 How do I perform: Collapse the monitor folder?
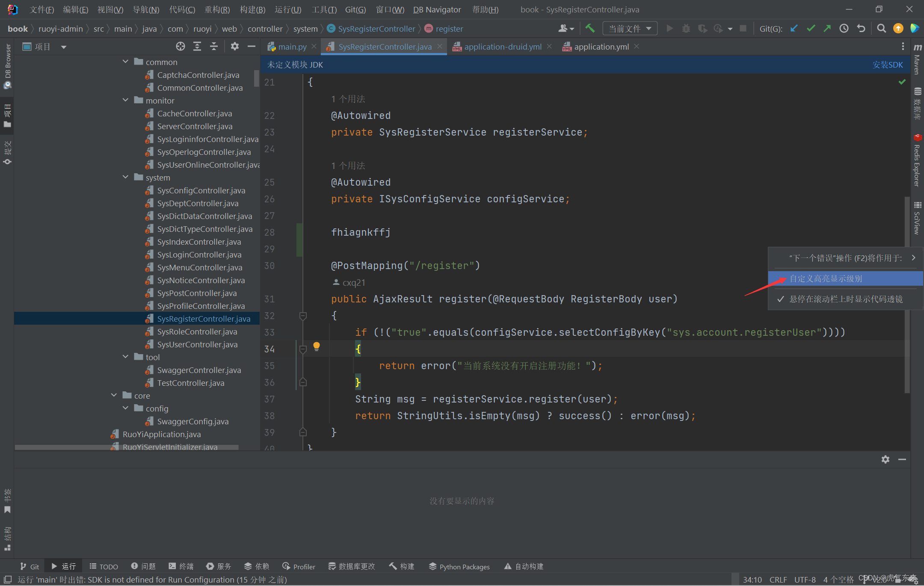[125, 101]
